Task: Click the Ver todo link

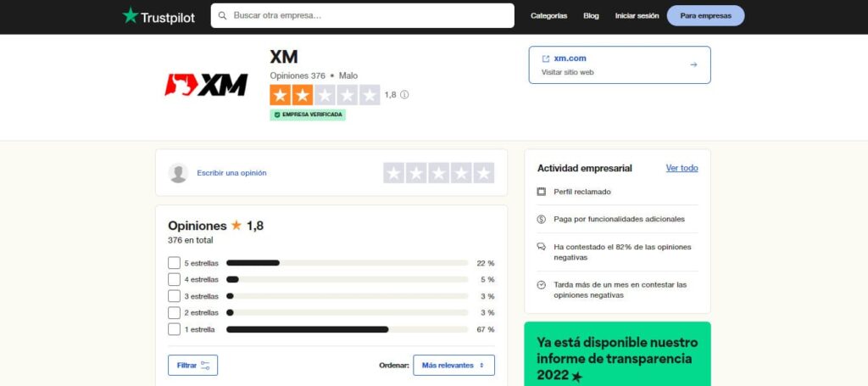Action: (682, 168)
